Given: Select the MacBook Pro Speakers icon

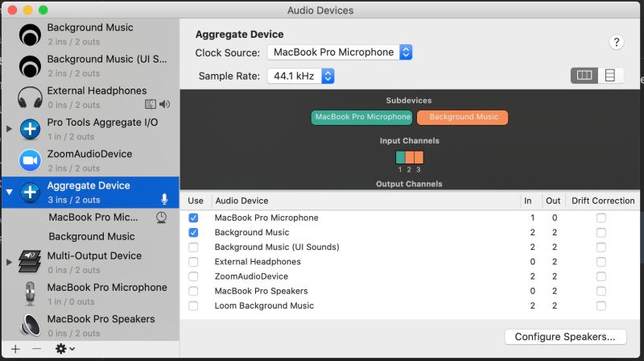Looking at the screenshot, I should click(30, 326).
